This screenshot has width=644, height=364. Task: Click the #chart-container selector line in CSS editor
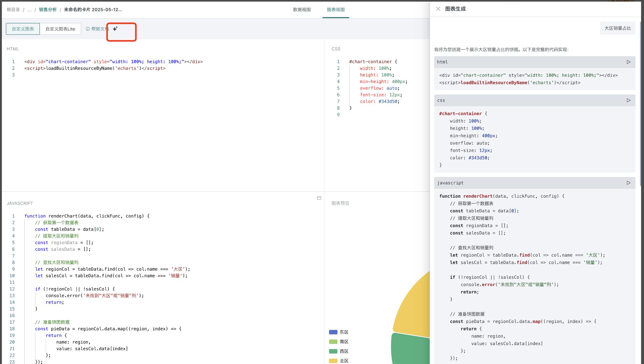pyautogui.click(x=373, y=62)
